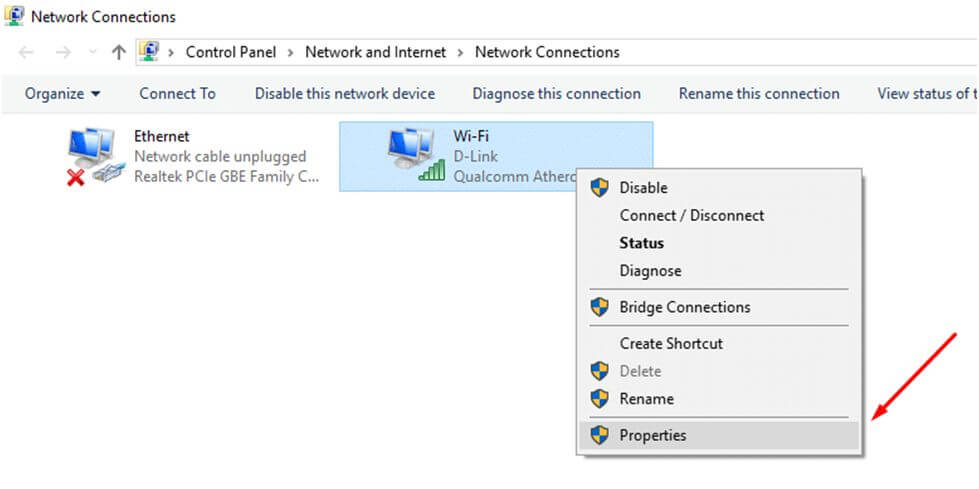Click the address bar Control Panel icon
The image size is (979, 489).
pyautogui.click(x=150, y=52)
